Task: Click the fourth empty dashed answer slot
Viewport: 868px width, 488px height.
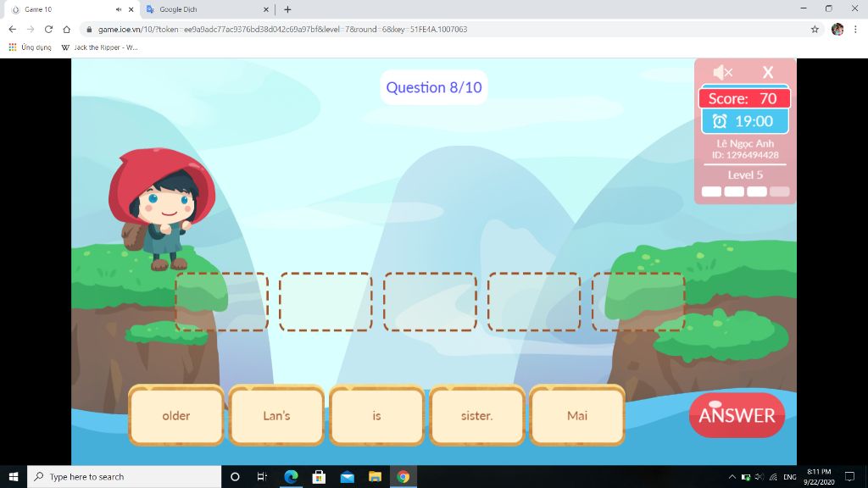Action: [x=534, y=302]
